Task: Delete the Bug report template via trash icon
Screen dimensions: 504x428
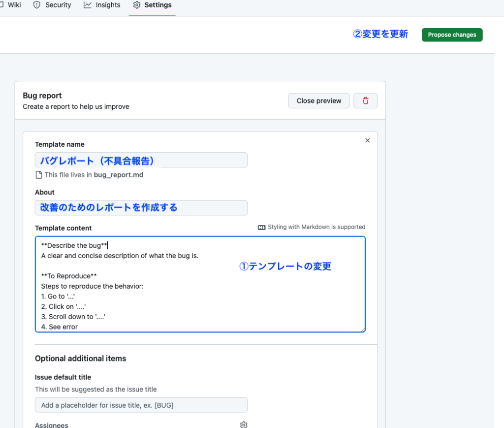Action: [x=365, y=100]
